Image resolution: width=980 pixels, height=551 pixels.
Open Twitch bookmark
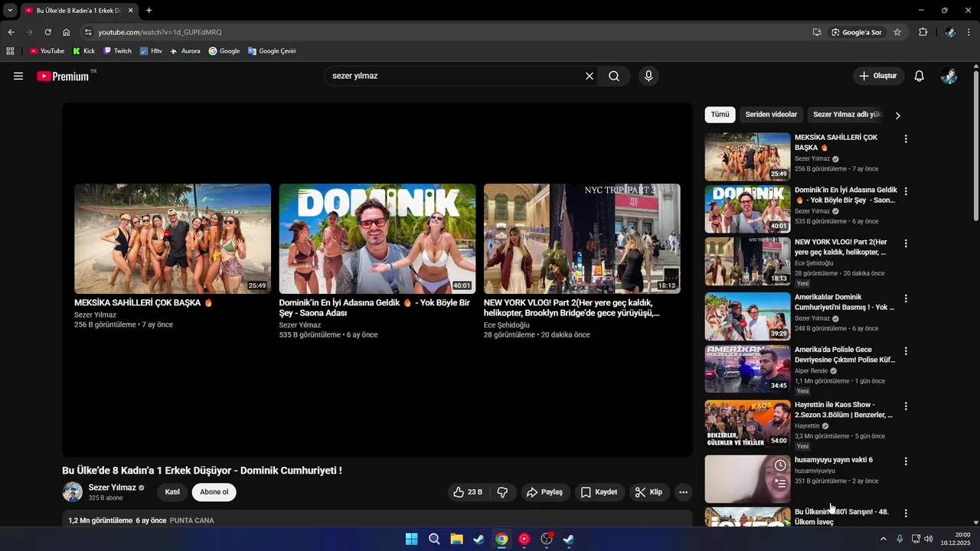tap(117, 51)
